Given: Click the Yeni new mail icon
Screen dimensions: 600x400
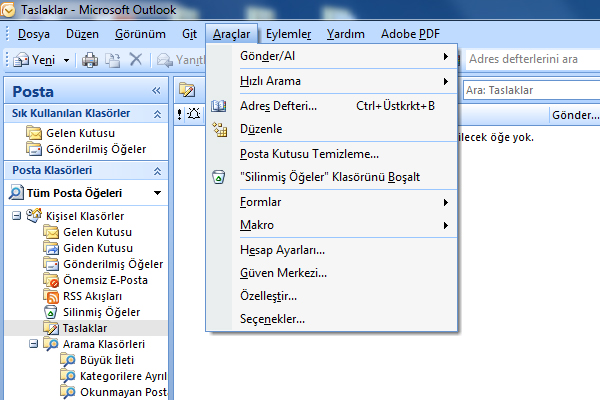Looking at the screenshot, I should 21,60.
